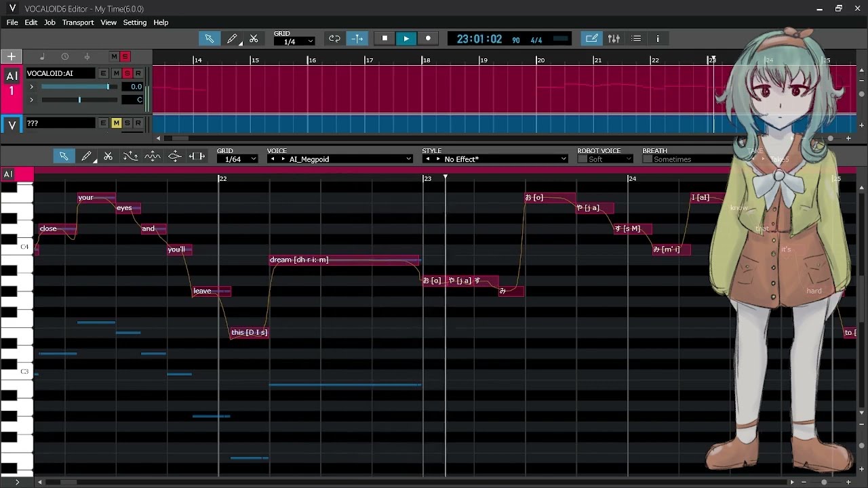This screenshot has width=868, height=488.
Task: Open the Transport menu
Action: coord(78,22)
